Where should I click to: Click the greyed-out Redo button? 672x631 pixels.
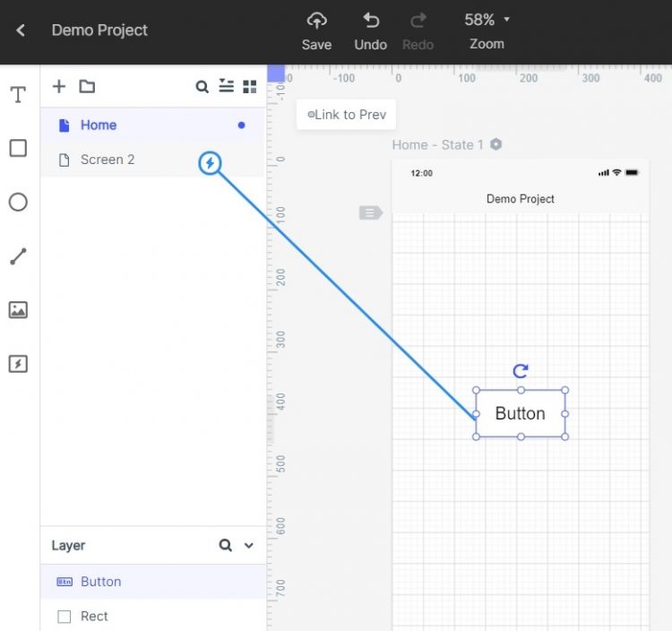(x=418, y=31)
